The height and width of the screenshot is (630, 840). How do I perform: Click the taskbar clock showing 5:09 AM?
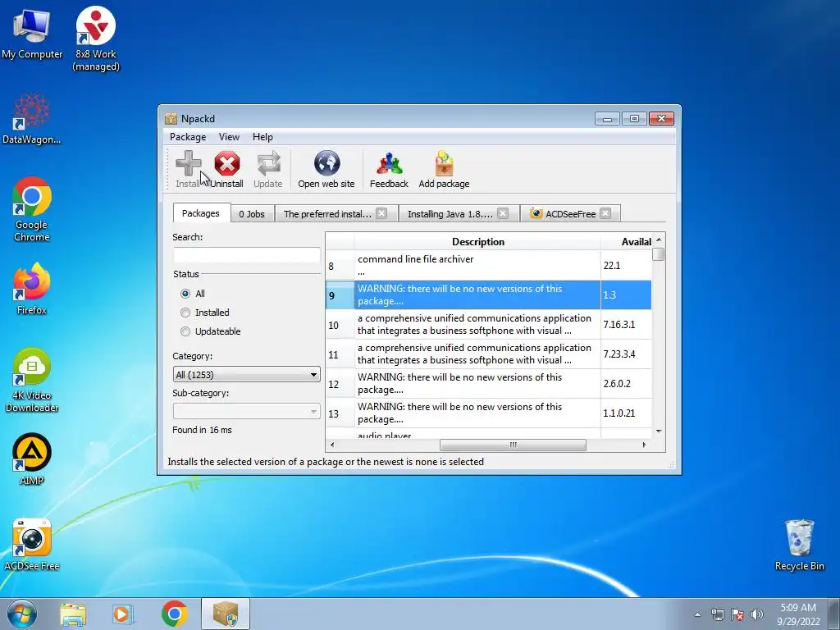pyautogui.click(x=798, y=614)
